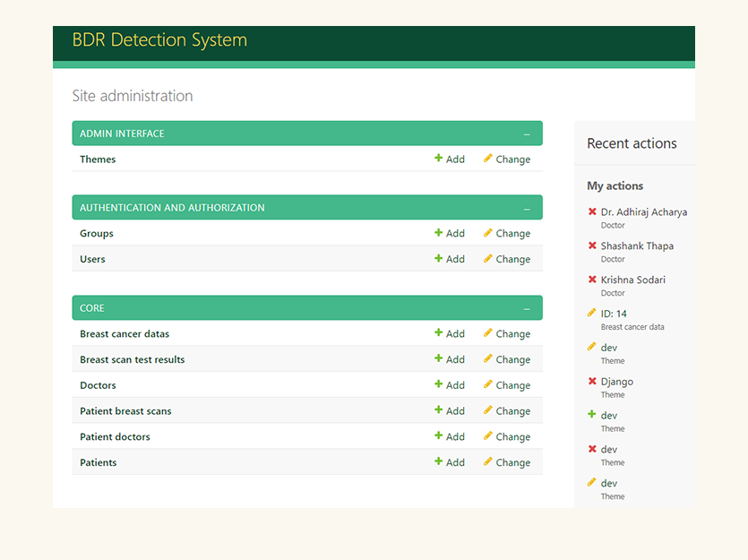Select the Shashank Thapa action name
Screen dimensions: 748x560
pyautogui.click(x=637, y=246)
